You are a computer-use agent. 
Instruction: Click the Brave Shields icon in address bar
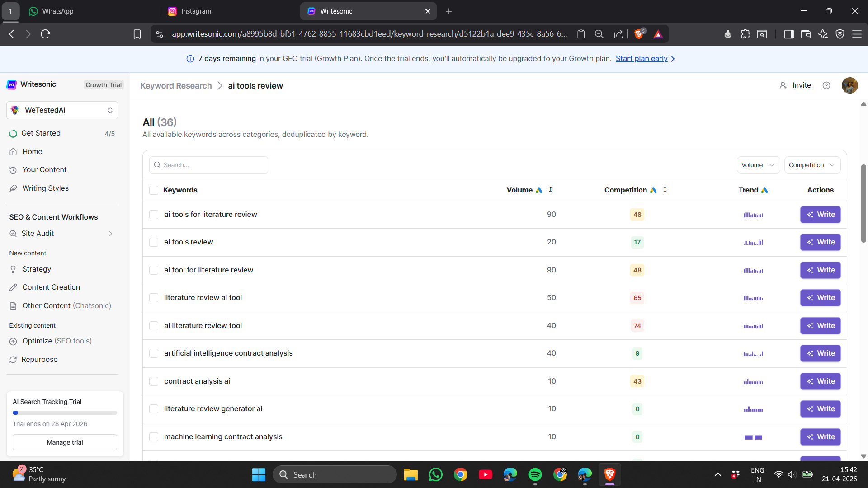[638, 34]
